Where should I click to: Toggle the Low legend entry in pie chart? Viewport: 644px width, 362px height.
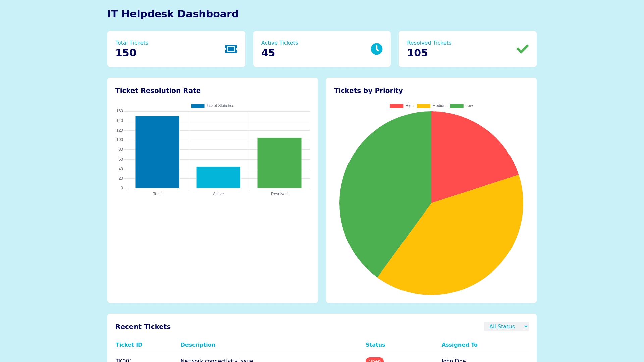point(461,106)
